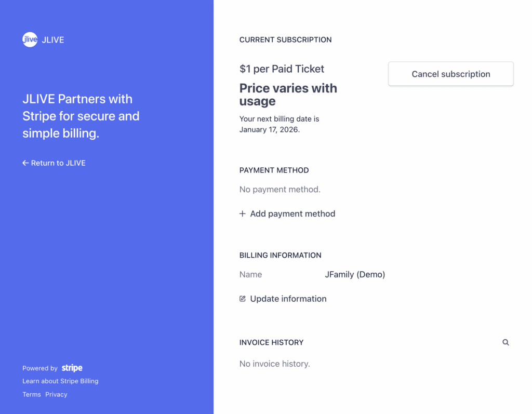Click the JLIVE round logo icon

[x=30, y=39]
